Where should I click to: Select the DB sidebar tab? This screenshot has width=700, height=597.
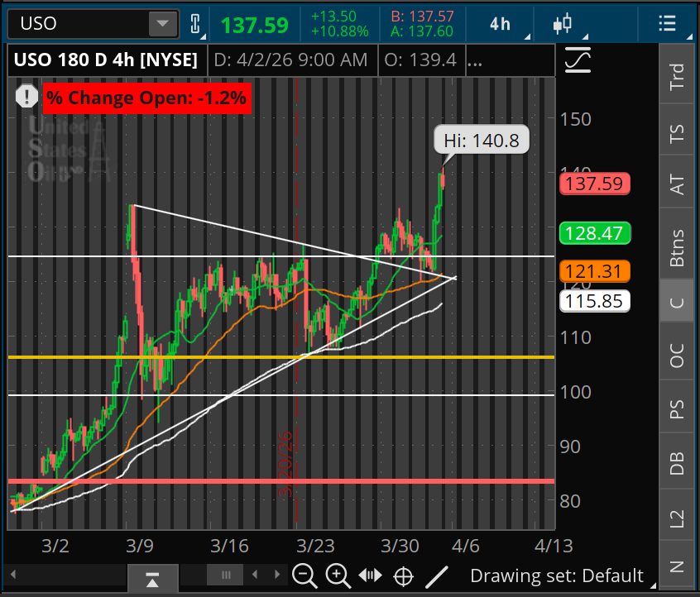tap(677, 462)
